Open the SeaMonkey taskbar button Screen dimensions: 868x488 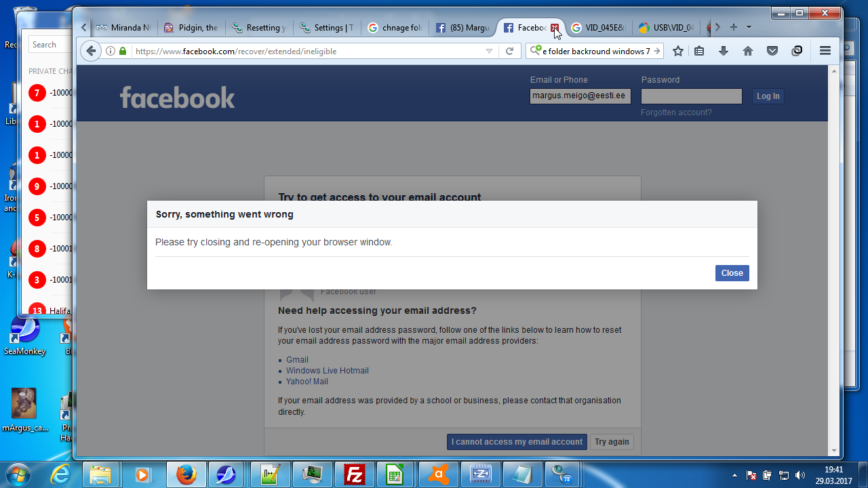pyautogui.click(x=227, y=474)
